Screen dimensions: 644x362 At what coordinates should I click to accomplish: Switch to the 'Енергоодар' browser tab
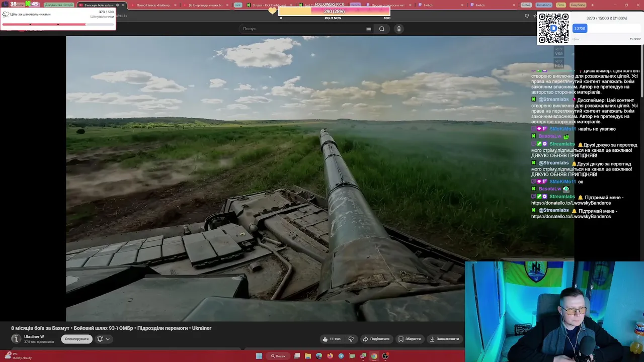205,5
